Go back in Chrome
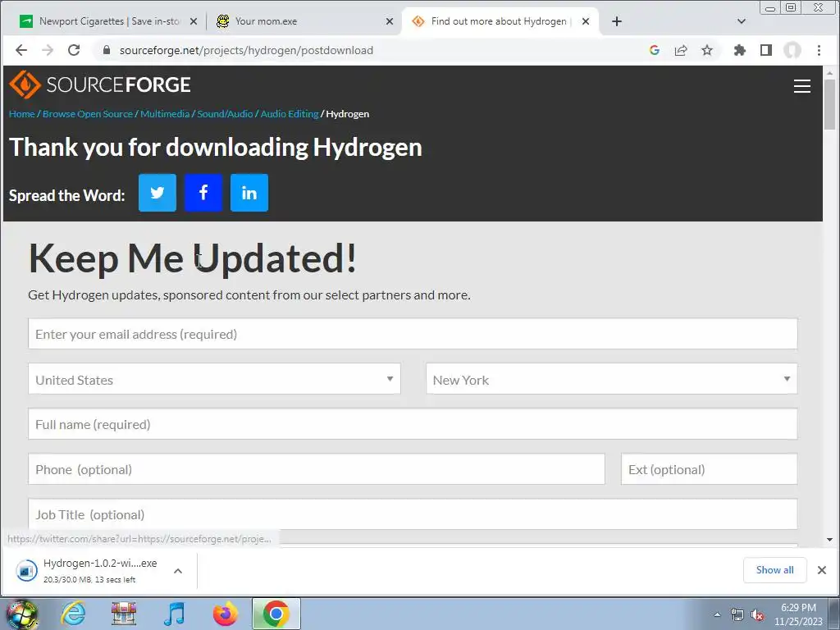This screenshot has height=630, width=840. [21, 50]
